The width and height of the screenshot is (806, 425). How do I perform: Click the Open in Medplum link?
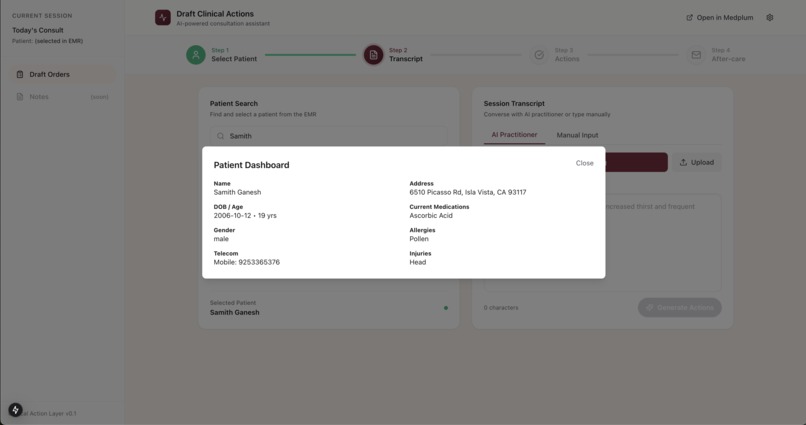point(720,17)
